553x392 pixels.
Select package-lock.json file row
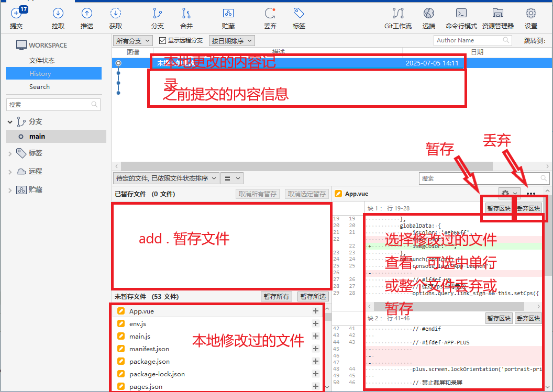pyautogui.click(x=219, y=374)
